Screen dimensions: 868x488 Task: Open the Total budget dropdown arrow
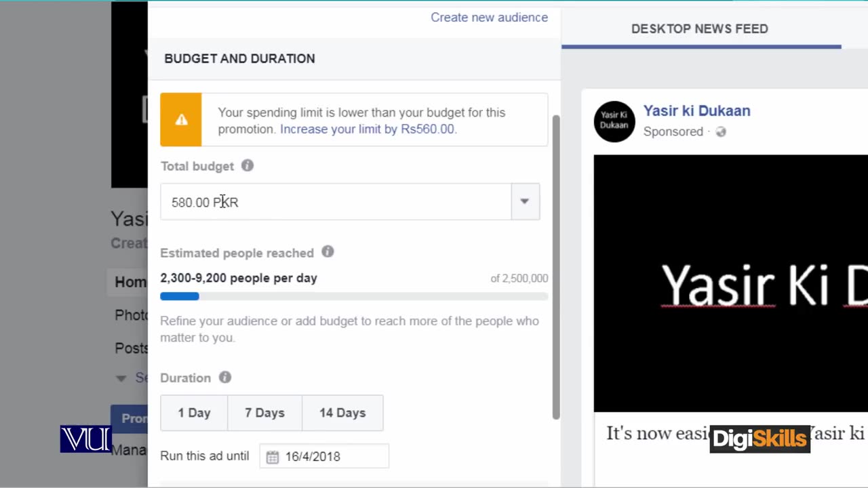[x=525, y=201]
